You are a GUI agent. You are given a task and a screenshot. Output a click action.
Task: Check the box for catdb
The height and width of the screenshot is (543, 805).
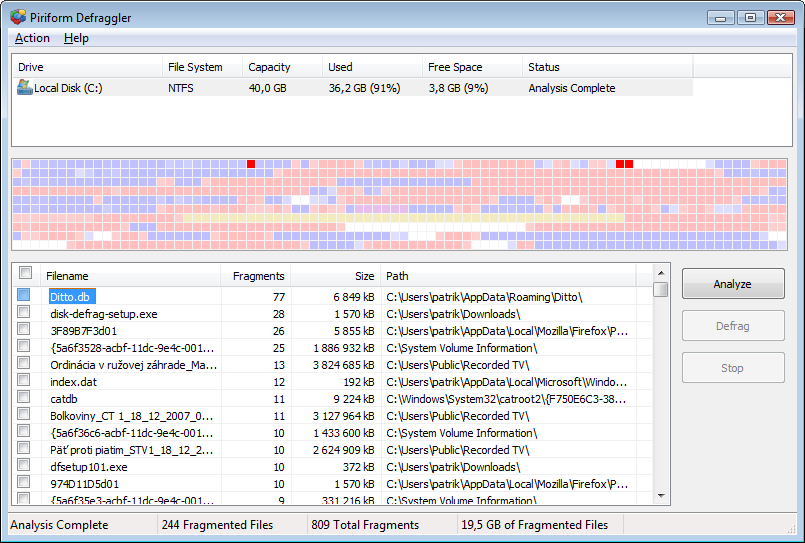pos(24,397)
